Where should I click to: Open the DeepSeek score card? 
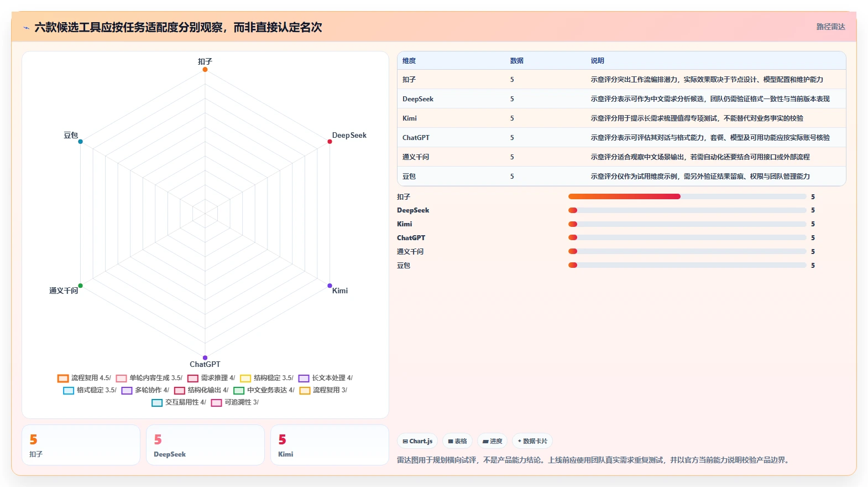pos(205,445)
